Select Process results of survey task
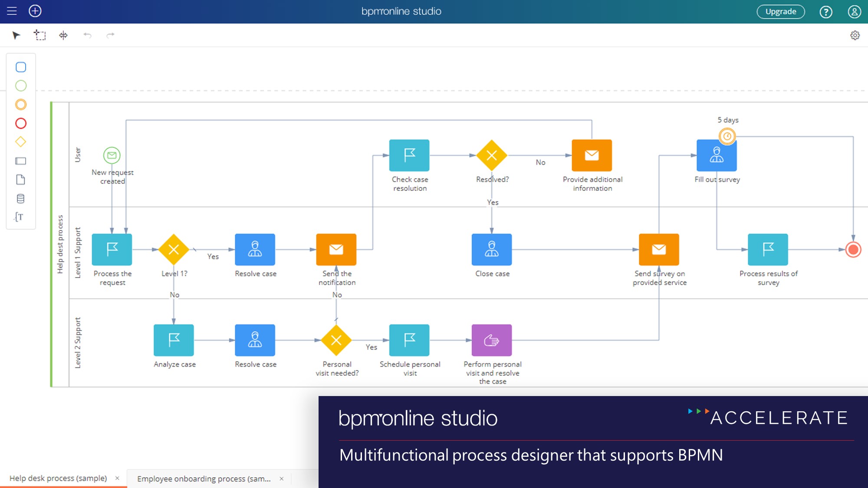This screenshot has width=868, height=488. (768, 249)
